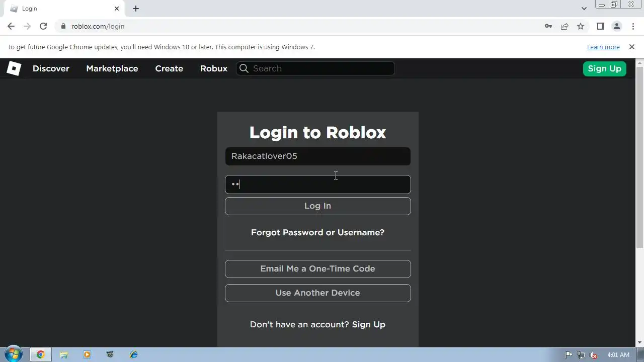Select the Login browser tab
644x362 pixels.
pyautogui.click(x=64, y=9)
